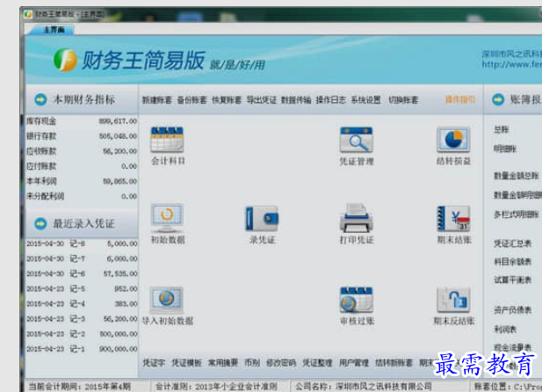
Task: Open 系统设置 from toolbar
Action: [365, 100]
